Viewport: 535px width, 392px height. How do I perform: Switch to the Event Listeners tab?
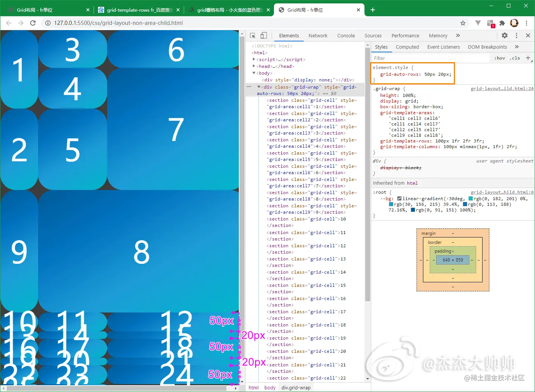[443, 47]
